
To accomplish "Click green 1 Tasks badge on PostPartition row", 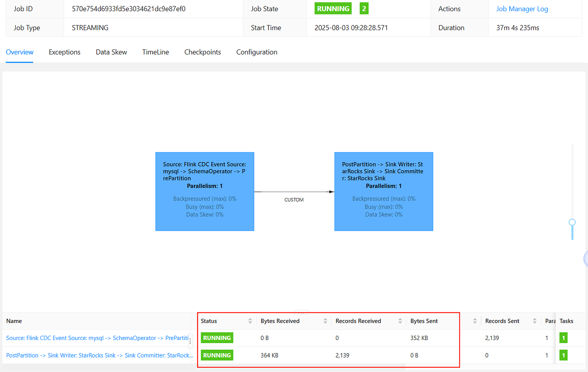I will [x=563, y=355].
